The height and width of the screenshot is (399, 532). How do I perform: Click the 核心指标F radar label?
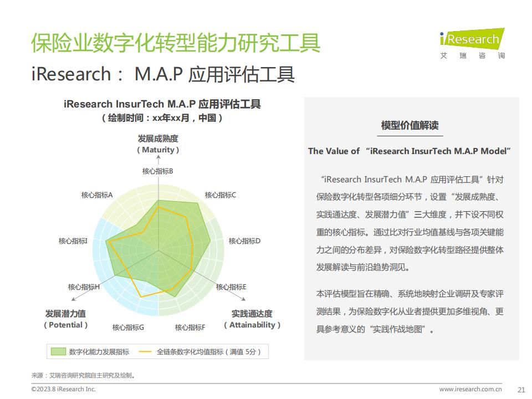pyautogui.click(x=190, y=328)
